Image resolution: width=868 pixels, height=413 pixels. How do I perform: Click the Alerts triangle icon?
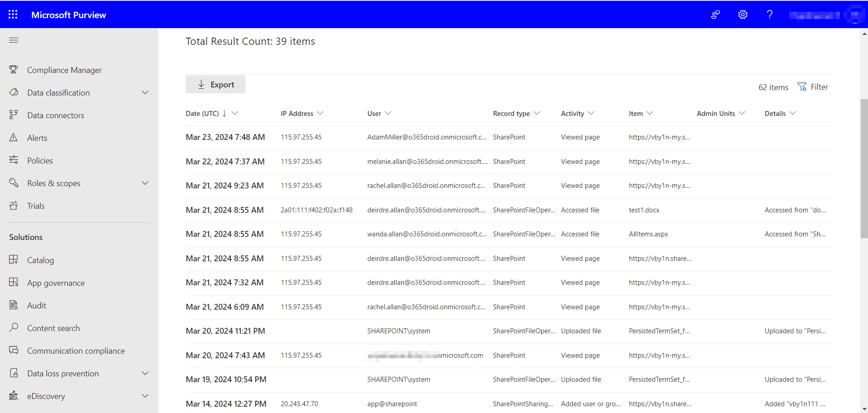click(x=14, y=138)
